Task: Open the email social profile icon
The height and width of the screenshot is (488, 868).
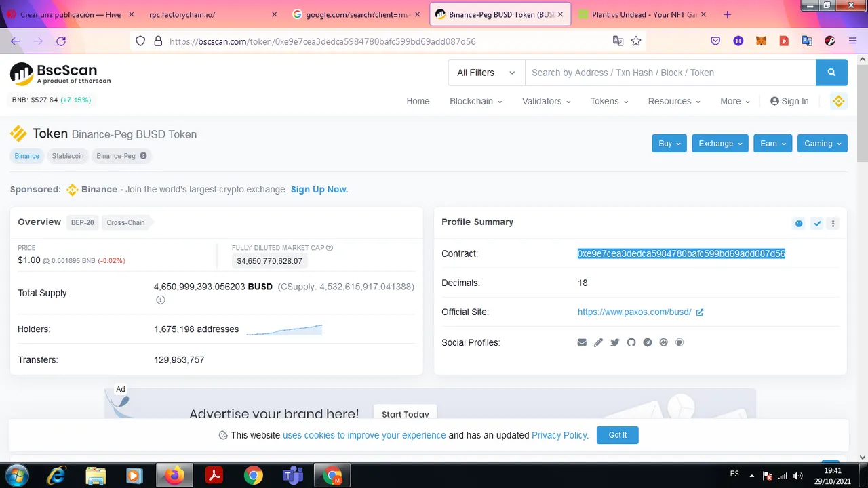Action: pos(582,342)
